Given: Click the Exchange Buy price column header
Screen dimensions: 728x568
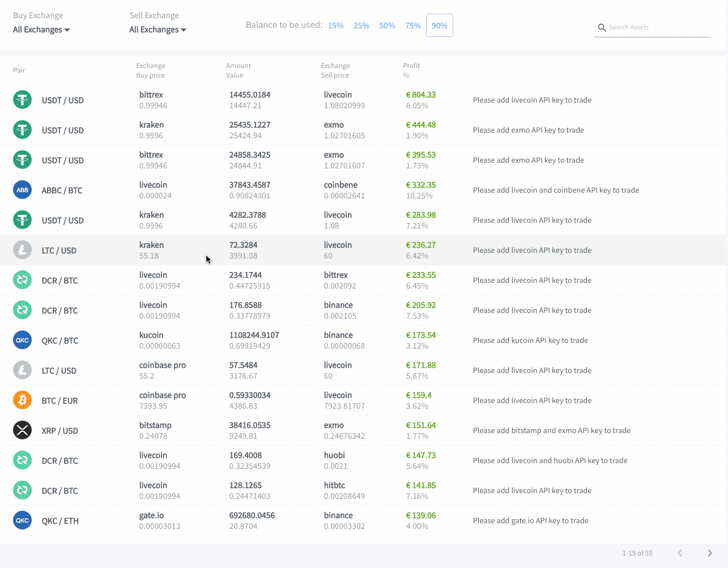Looking at the screenshot, I should [151, 70].
